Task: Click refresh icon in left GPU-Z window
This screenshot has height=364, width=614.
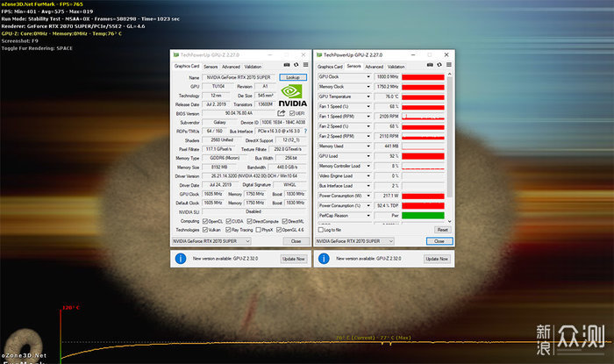Action: (296, 65)
